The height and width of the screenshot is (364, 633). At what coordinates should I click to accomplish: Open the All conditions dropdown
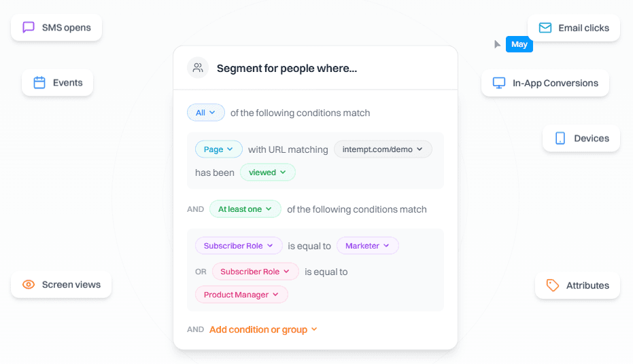click(x=205, y=113)
